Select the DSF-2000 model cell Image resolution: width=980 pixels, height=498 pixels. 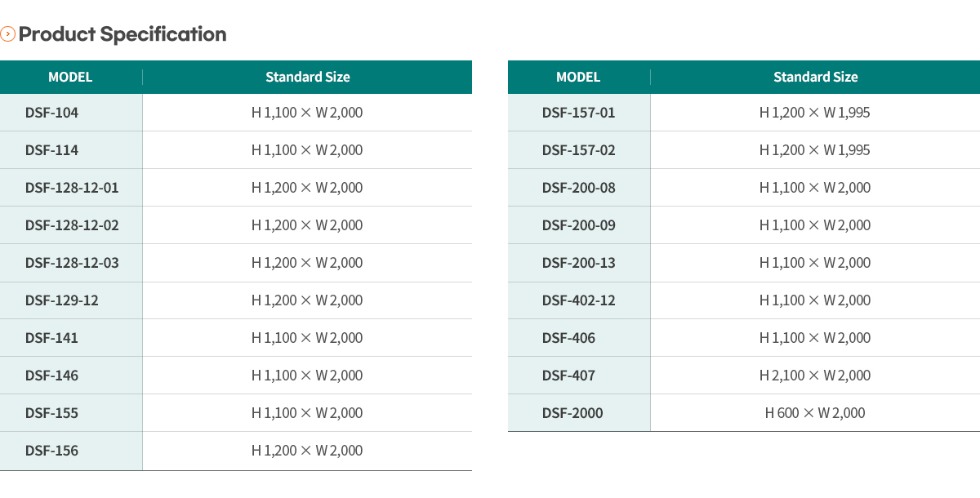(579, 413)
